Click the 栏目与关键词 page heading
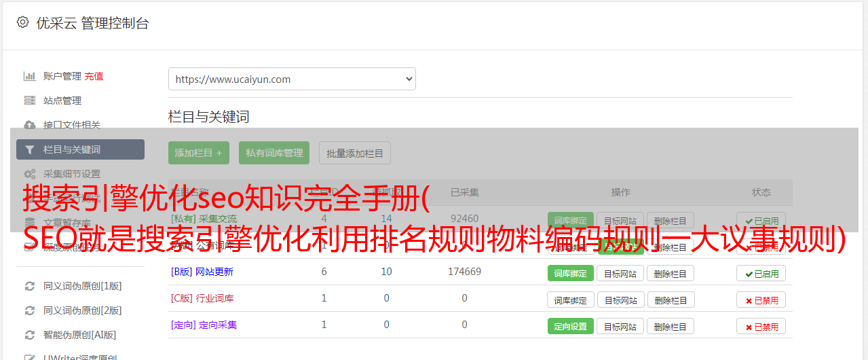Image resolution: width=868 pixels, height=360 pixels. pyautogui.click(x=209, y=117)
